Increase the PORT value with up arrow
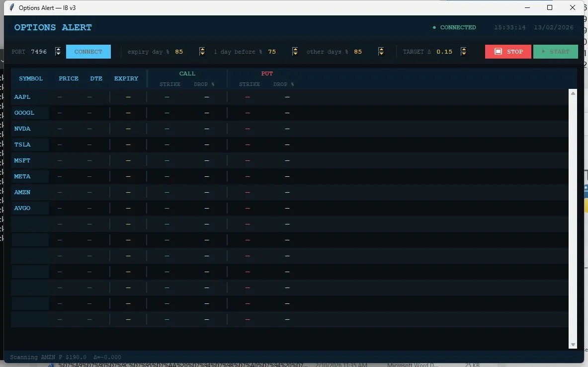 coord(58,50)
